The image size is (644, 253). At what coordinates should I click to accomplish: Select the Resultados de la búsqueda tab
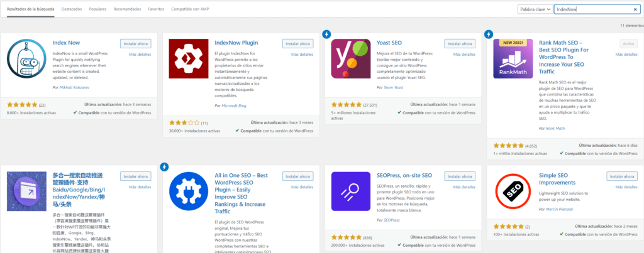tap(30, 9)
